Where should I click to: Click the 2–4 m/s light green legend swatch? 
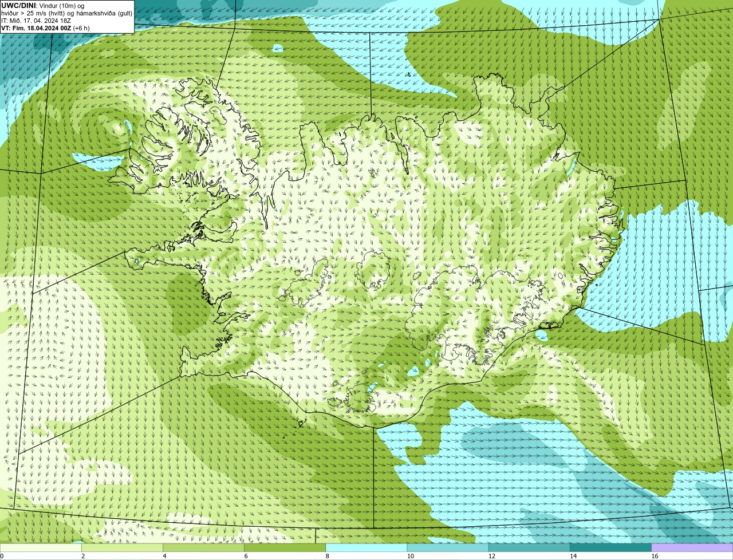[x=123, y=547]
